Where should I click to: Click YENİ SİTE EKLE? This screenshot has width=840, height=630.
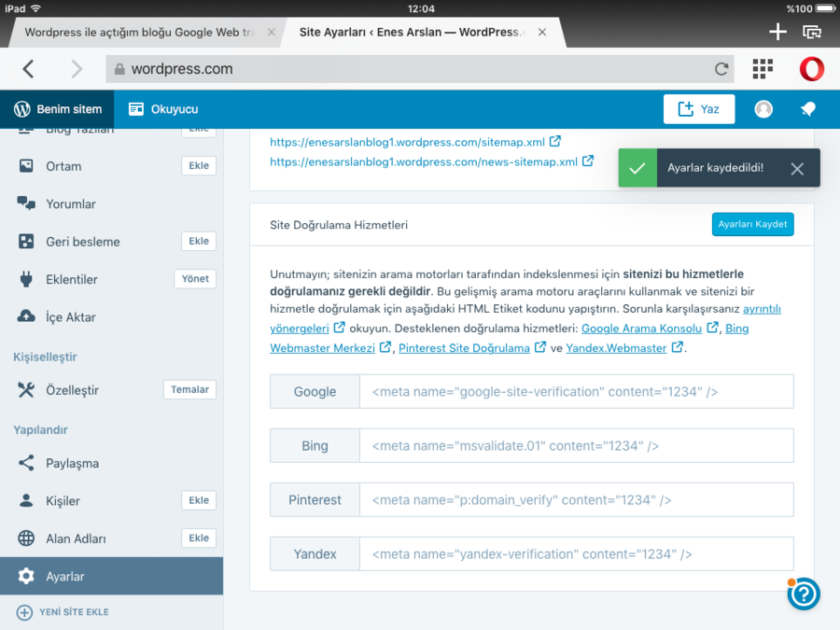(x=63, y=611)
